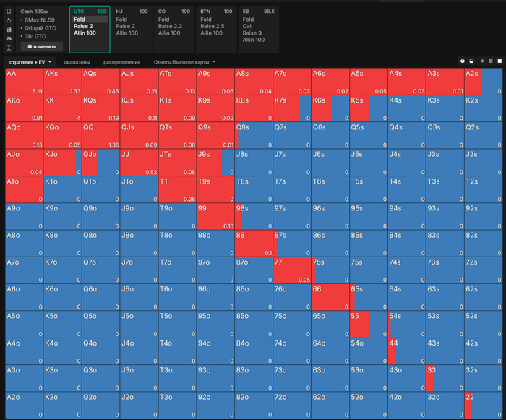Select the A2o hand cell
This screenshot has width=506, height=420.
pos(25,406)
